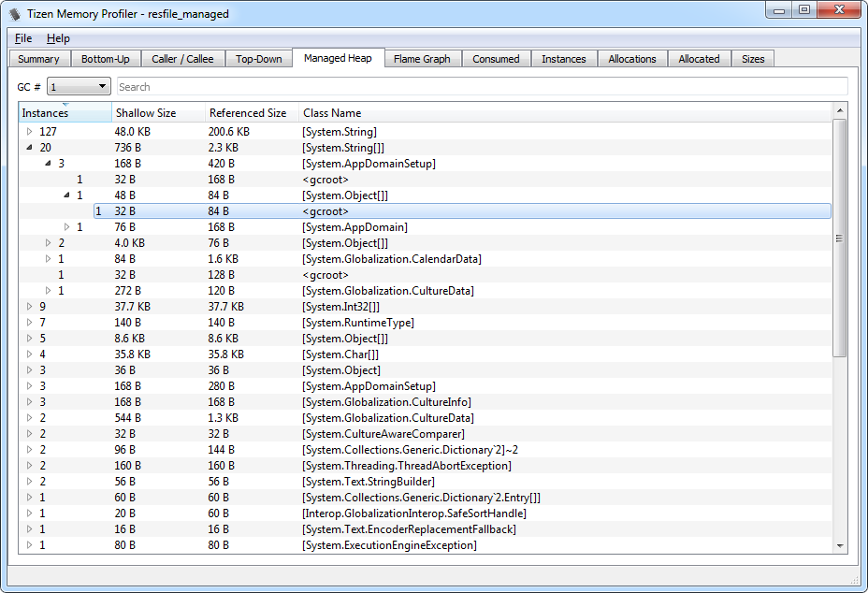Switch to the Flame Graph tab
Screen dimensions: 868x593
[x=423, y=58]
